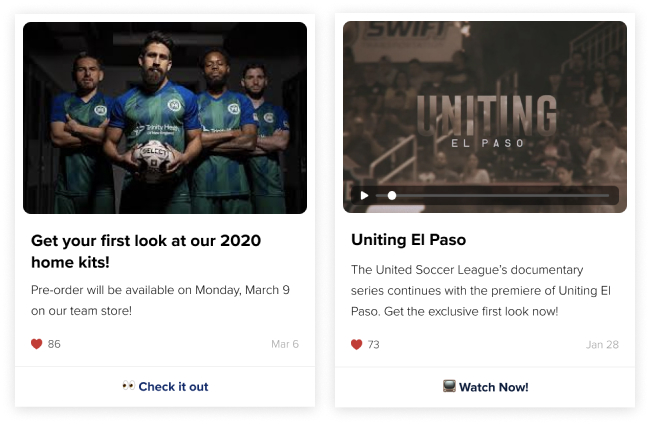Image resolution: width=650 pixels, height=425 pixels.
Task: Like the 2020 home kits post heart
Action: click(36, 344)
